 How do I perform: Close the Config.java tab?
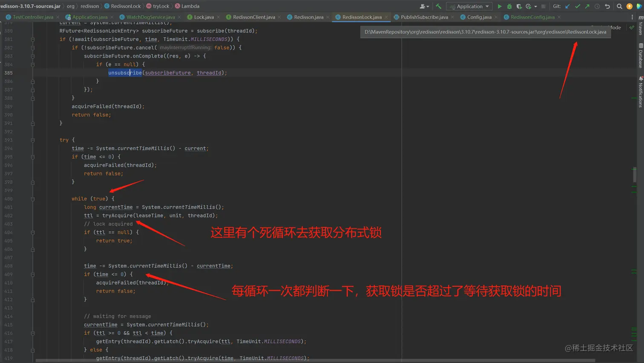(x=496, y=17)
